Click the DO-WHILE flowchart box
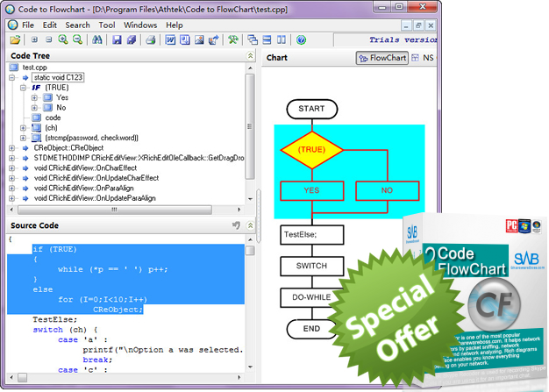 coord(311,297)
